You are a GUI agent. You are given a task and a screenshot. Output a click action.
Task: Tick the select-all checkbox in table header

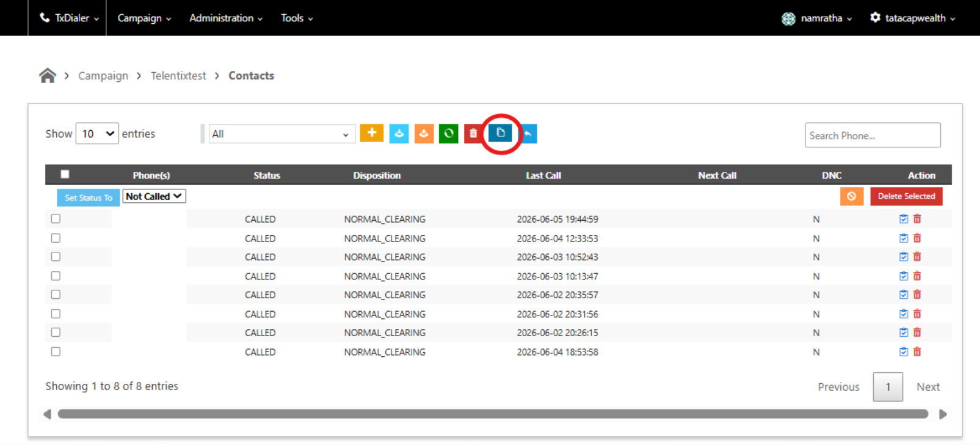click(65, 174)
